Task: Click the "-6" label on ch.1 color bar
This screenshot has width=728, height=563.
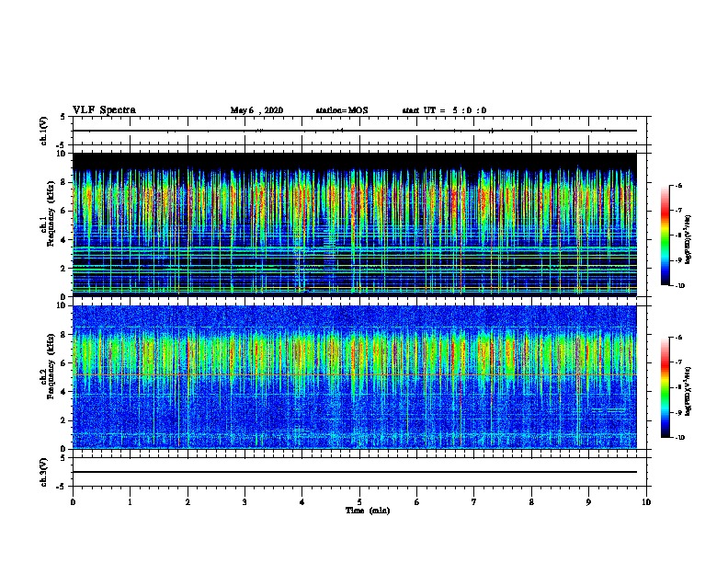Action: click(x=678, y=185)
